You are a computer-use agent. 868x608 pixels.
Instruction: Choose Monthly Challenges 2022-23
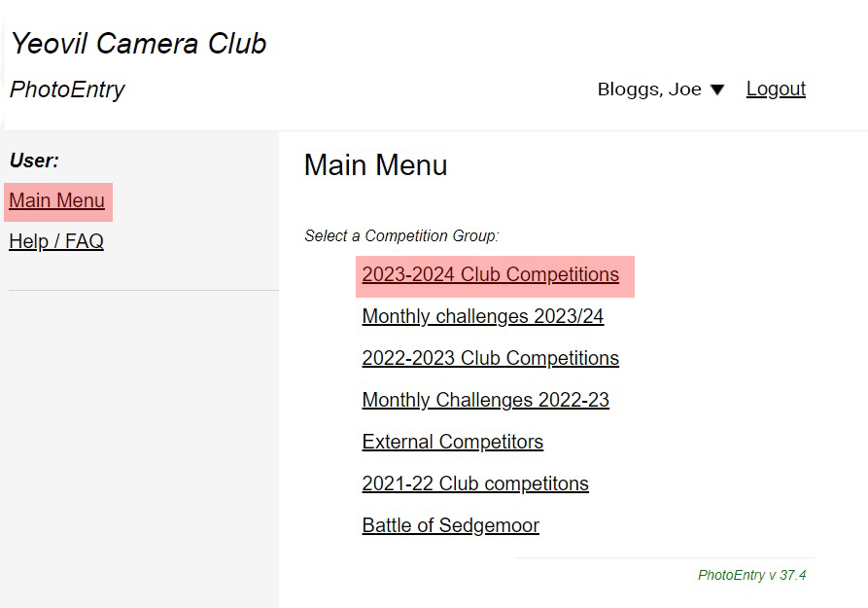pos(485,401)
